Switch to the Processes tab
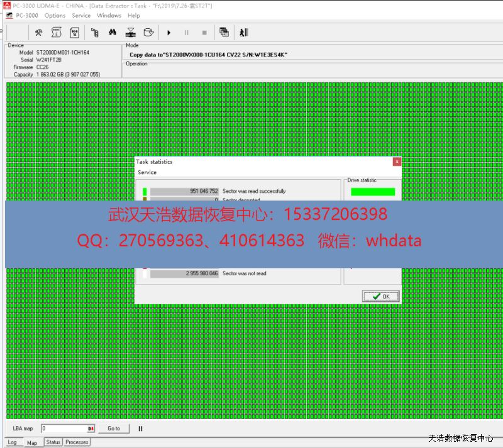 coord(77,442)
